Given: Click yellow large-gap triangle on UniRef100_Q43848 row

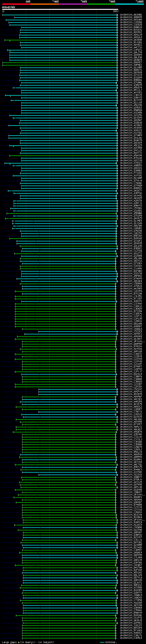Looking at the screenshot, I should click(x=10, y=40).
